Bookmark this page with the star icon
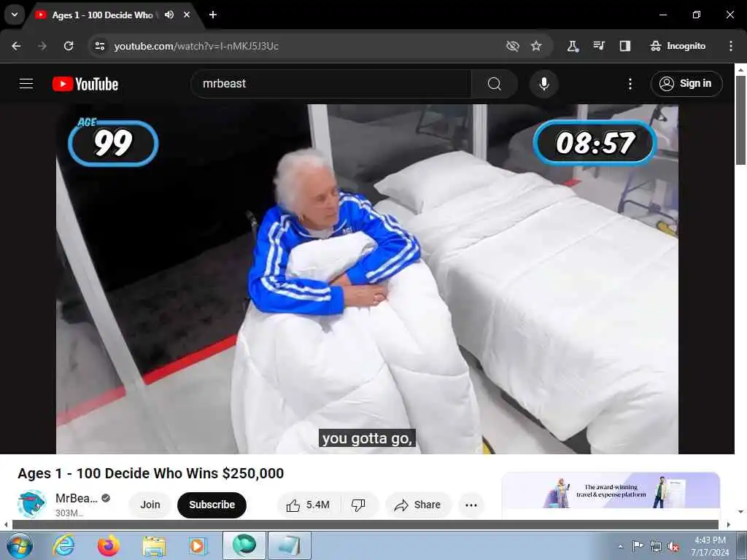 point(536,46)
